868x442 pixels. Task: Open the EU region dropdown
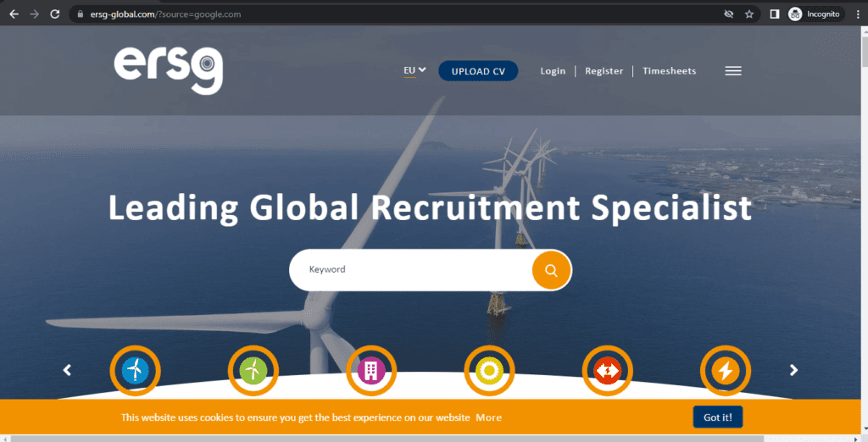[415, 70]
